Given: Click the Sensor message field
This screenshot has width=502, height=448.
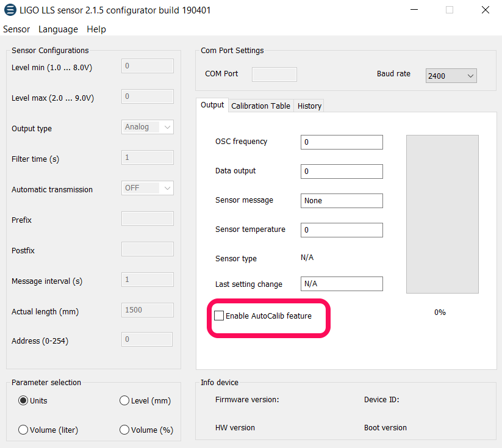Looking at the screenshot, I should (342, 201).
